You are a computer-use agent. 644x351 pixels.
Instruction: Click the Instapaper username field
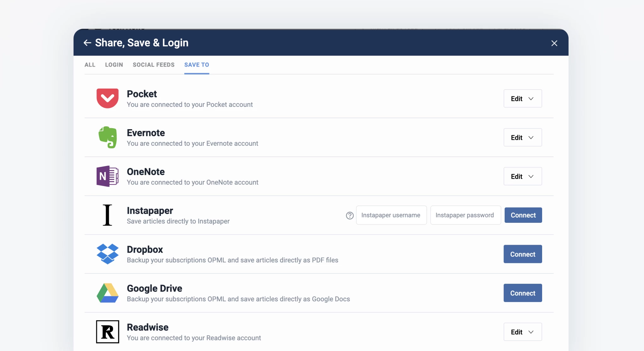[x=391, y=215]
